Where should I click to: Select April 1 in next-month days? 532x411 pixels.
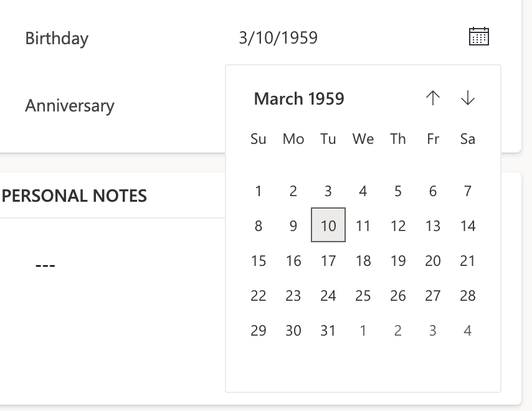click(x=363, y=331)
